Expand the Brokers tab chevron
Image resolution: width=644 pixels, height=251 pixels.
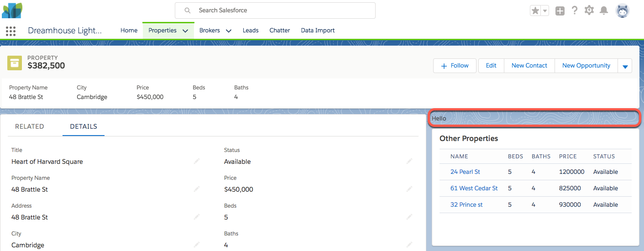[229, 31]
